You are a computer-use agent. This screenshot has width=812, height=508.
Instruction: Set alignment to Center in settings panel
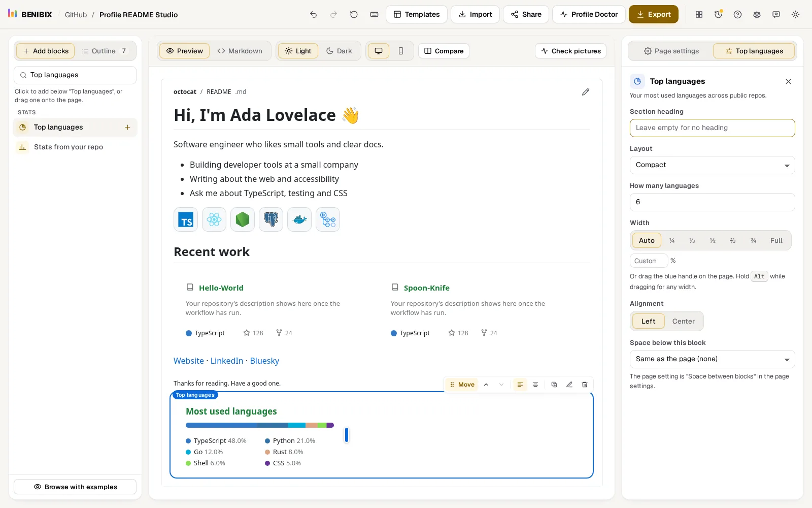click(683, 321)
